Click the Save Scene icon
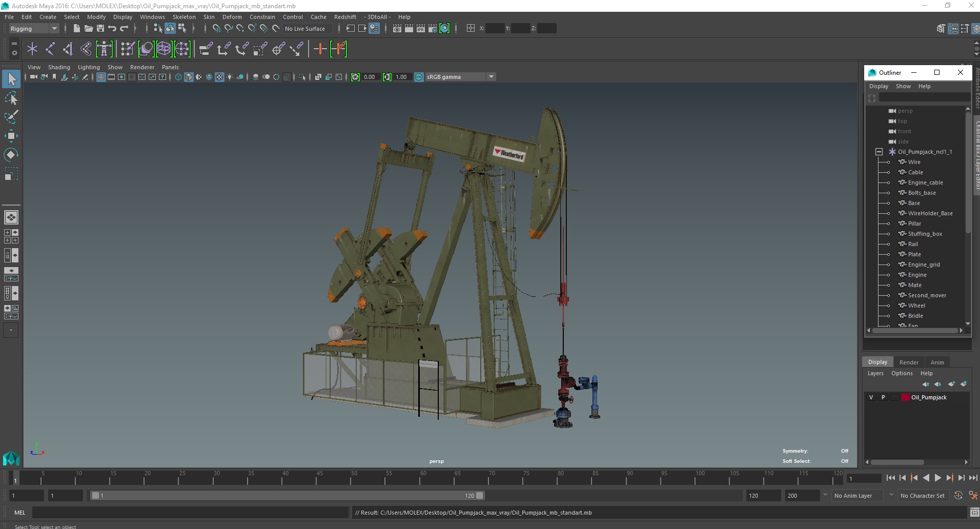The height and width of the screenshot is (529, 980). point(100,29)
